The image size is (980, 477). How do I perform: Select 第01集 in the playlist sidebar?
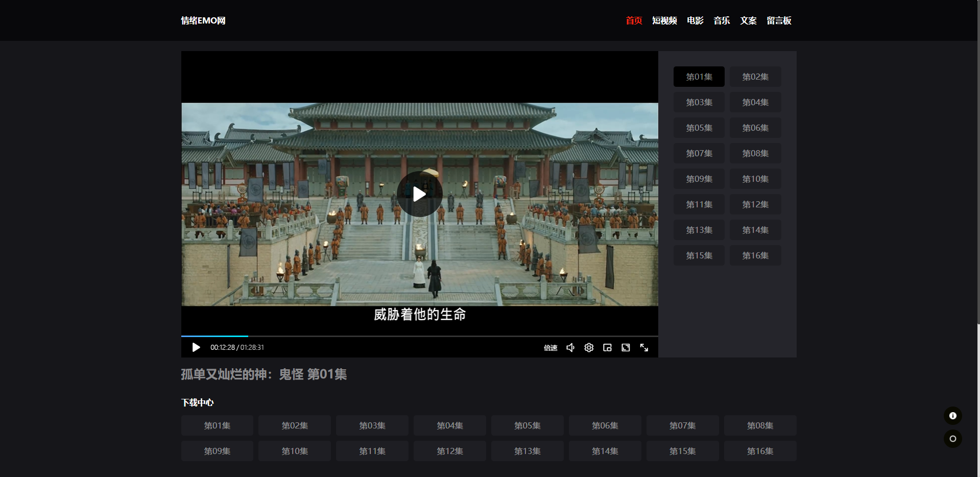[x=699, y=77]
